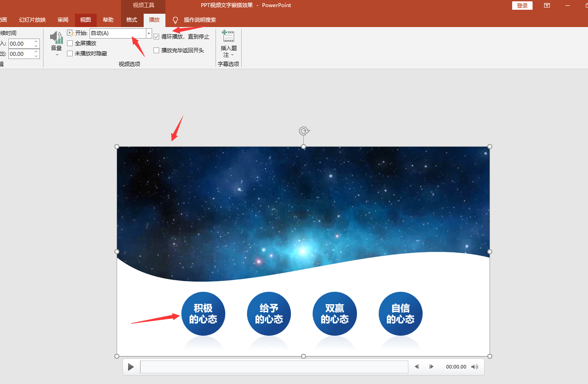
Task: Step the video forward one frame
Action: [431, 367]
